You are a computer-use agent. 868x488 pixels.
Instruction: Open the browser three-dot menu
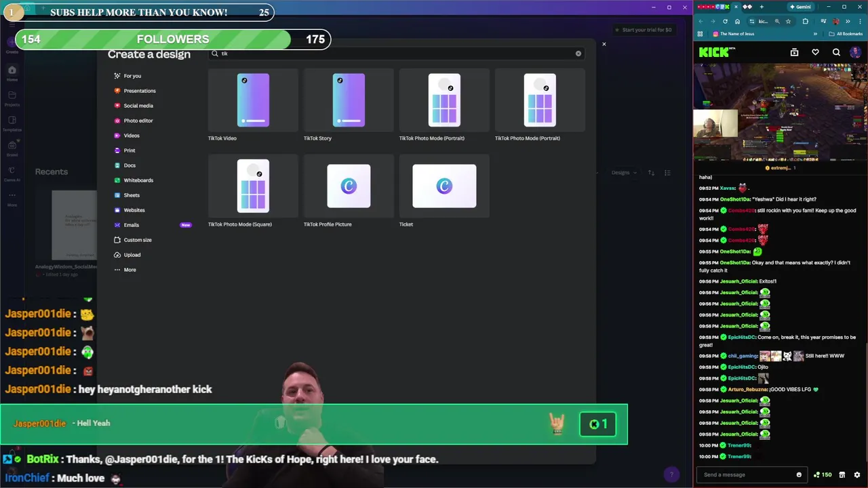coord(860,21)
